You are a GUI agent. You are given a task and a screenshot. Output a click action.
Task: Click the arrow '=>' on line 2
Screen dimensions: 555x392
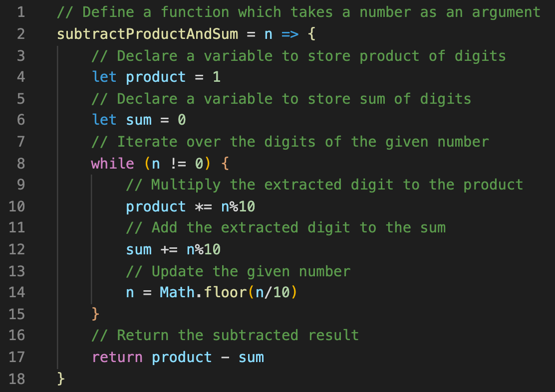290,34
